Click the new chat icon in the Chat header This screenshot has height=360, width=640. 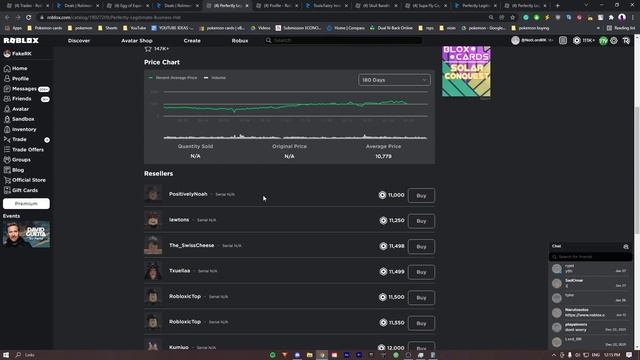click(626, 247)
